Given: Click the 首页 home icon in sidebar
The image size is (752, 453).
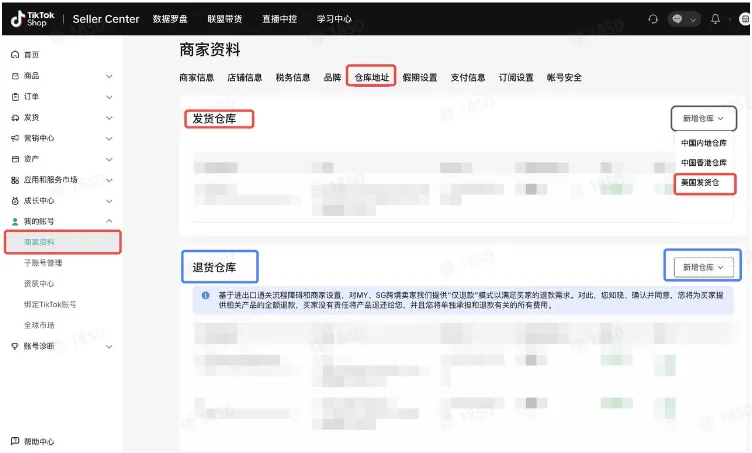Looking at the screenshot, I should click(15, 55).
